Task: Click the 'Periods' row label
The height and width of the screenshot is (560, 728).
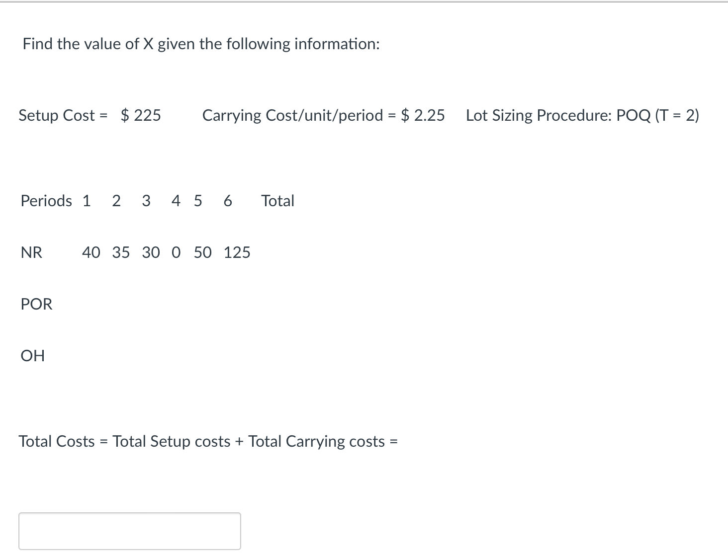Action: pyautogui.click(x=46, y=201)
